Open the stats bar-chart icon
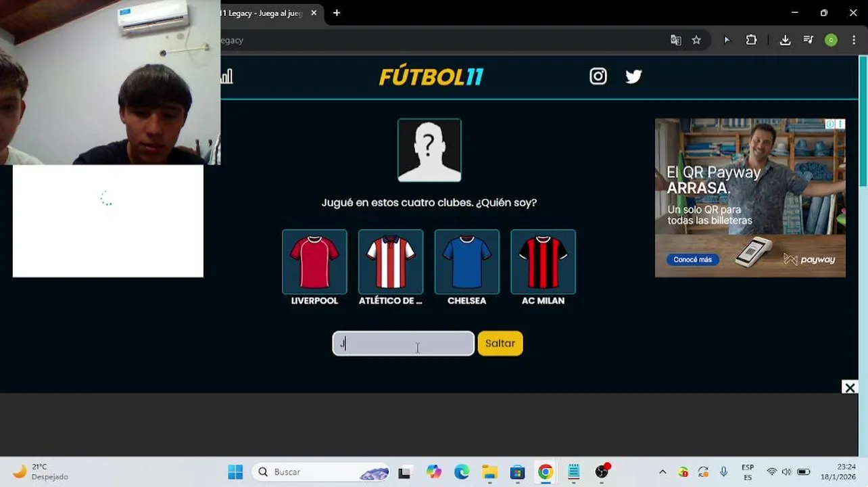 (227, 76)
